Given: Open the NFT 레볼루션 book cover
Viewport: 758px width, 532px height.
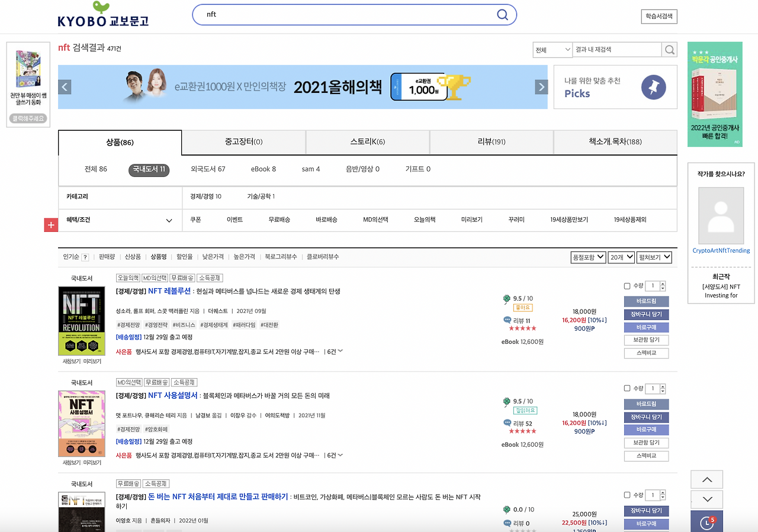Looking at the screenshot, I should click(x=82, y=321).
